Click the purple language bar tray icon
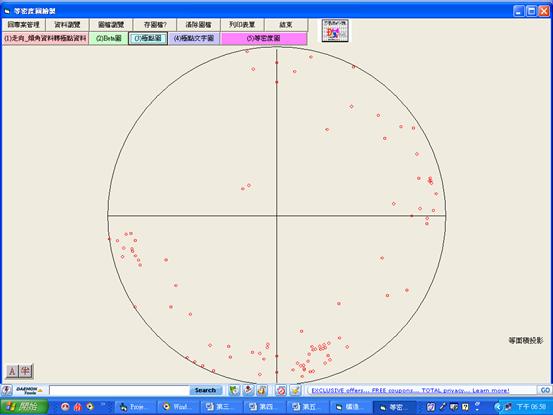553x415 pixels. coord(431,407)
